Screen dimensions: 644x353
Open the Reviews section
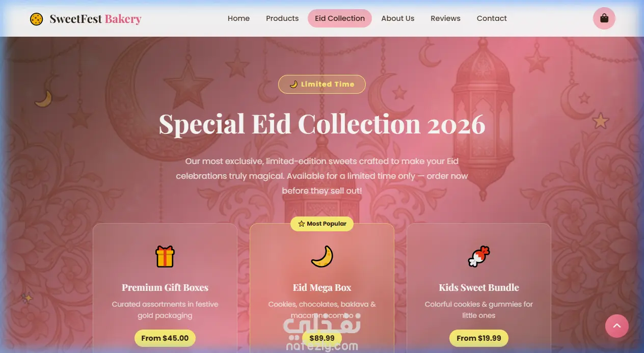click(445, 18)
